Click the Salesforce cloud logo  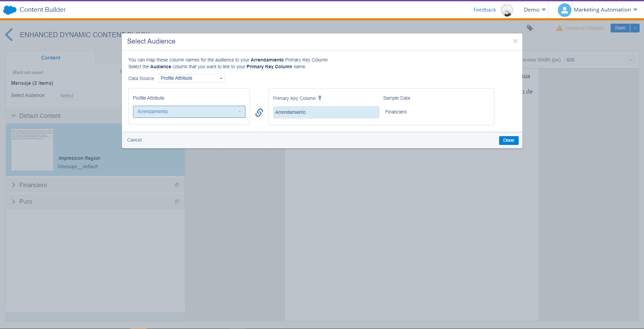(x=10, y=10)
